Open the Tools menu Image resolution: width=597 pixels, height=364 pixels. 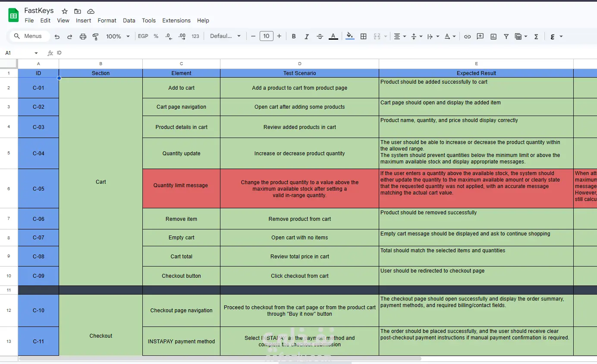149,20
